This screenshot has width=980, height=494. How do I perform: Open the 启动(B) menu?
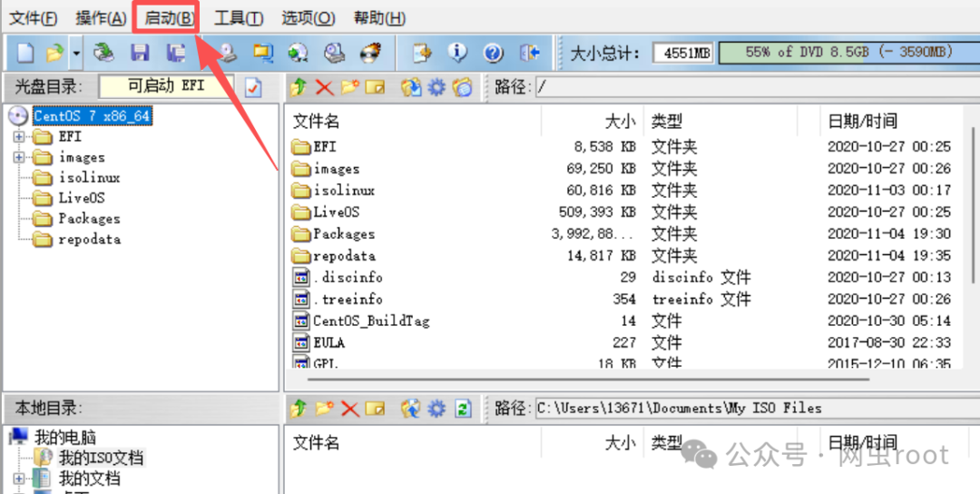click(170, 18)
